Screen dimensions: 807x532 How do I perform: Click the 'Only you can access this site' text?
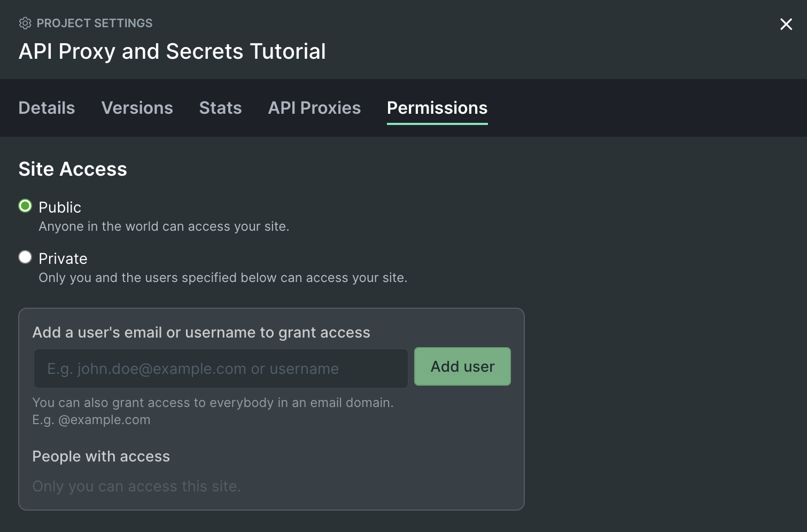pos(136,486)
